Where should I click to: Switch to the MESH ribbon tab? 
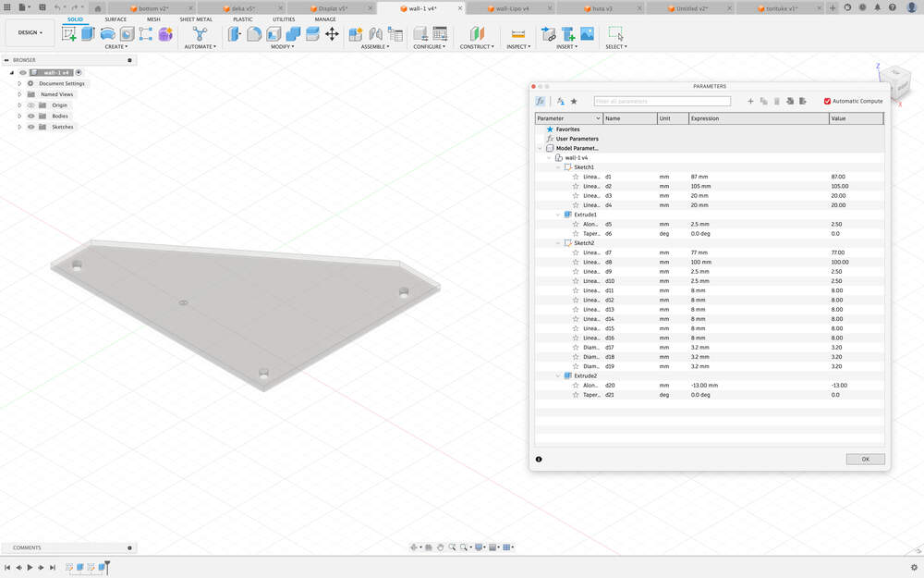(x=153, y=19)
